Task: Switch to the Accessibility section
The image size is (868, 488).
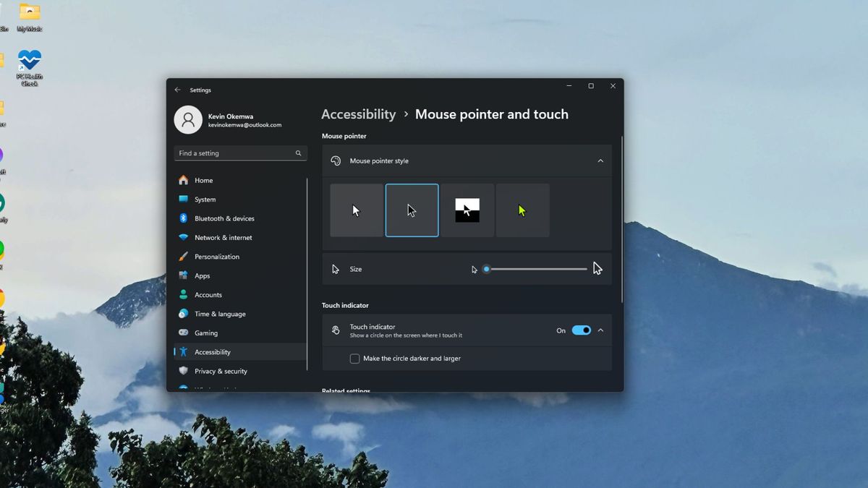Action: (x=212, y=351)
